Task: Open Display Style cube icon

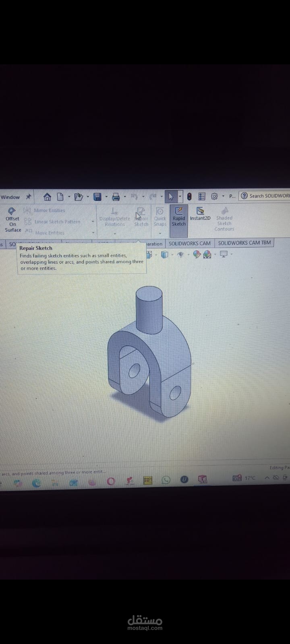Action: click(164, 254)
